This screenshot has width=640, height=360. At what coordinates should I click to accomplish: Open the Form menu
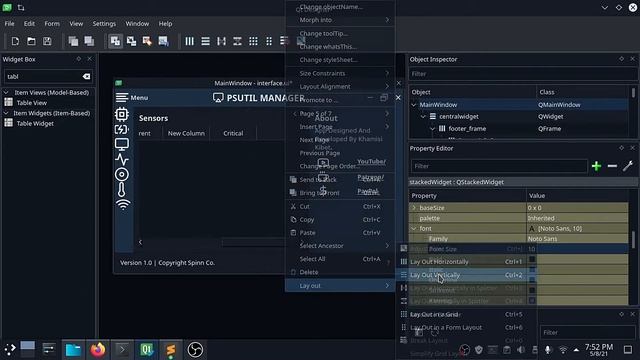pyautogui.click(x=52, y=24)
